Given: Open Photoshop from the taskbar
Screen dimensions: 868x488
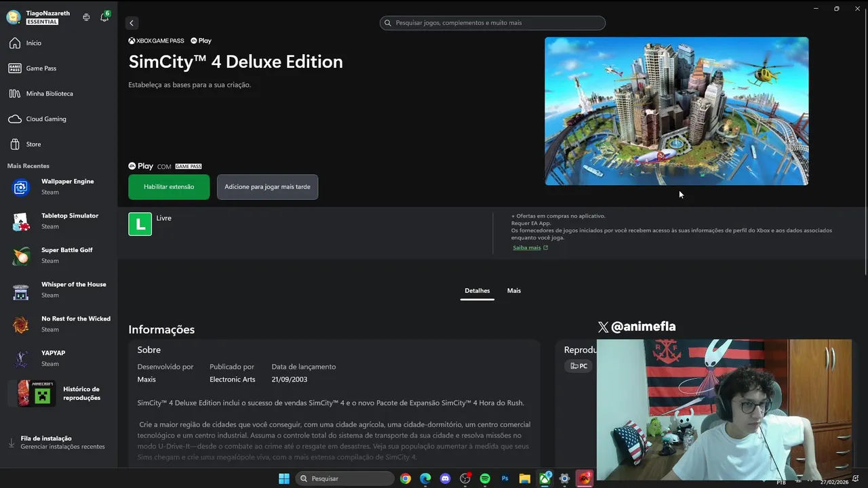Looking at the screenshot, I should click(x=505, y=479).
